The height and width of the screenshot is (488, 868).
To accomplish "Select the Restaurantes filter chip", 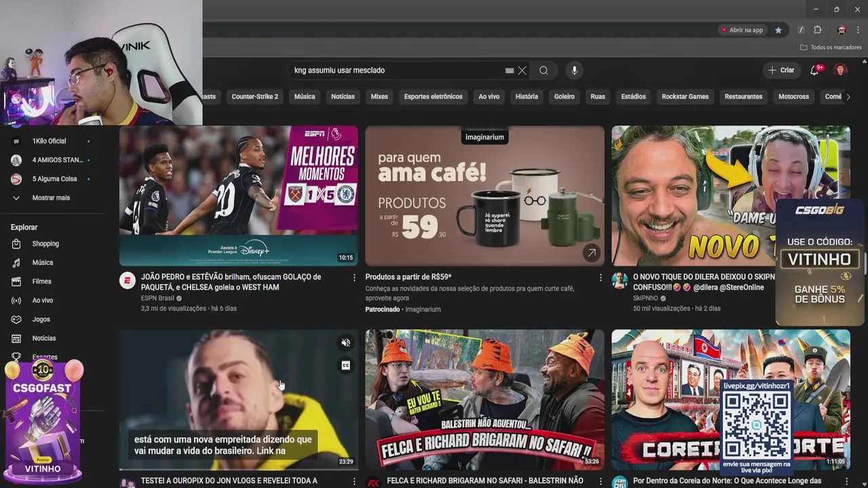I will click(x=743, y=97).
